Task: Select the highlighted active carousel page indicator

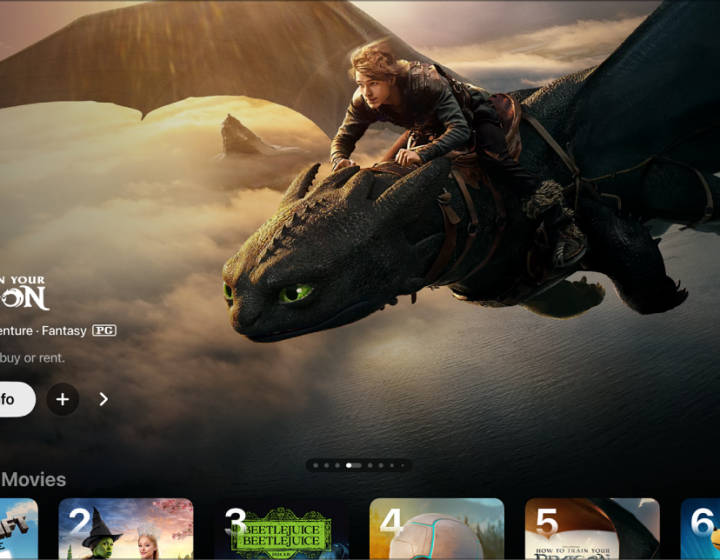Action: tap(353, 465)
